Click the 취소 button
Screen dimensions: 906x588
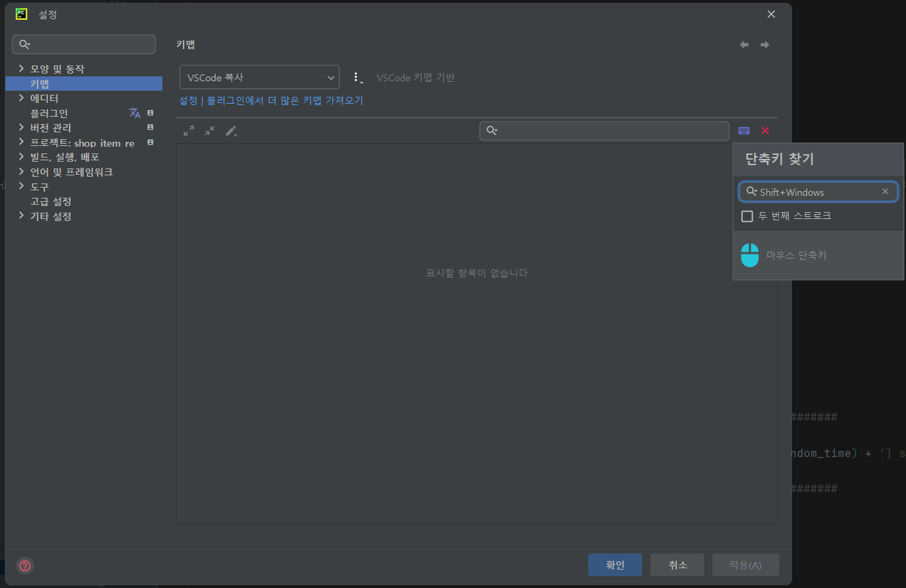click(x=677, y=565)
